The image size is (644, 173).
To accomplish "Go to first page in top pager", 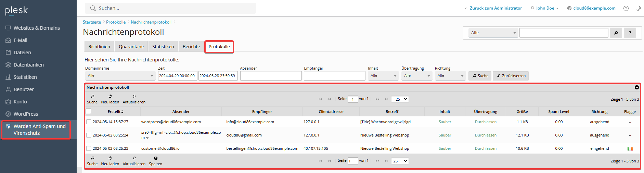I will click(320, 99).
